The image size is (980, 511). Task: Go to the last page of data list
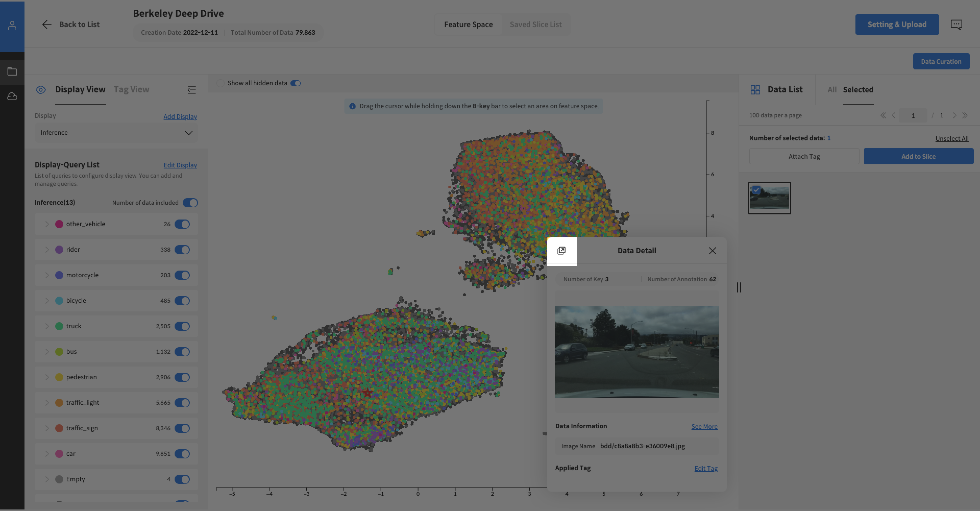[x=965, y=115]
